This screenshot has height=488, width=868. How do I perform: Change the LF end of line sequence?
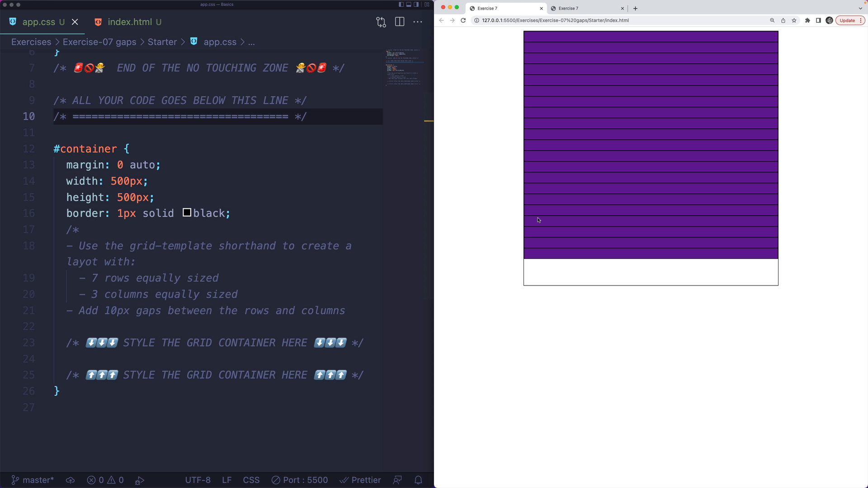click(227, 480)
